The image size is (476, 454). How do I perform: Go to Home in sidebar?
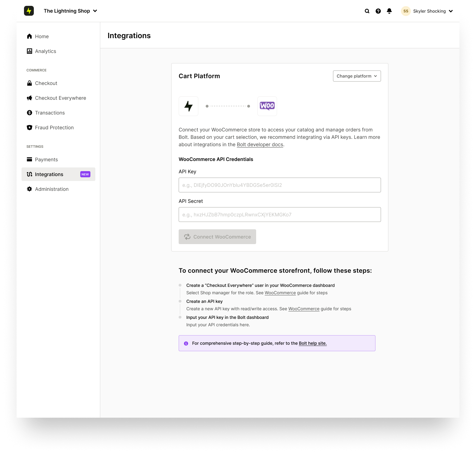(58, 36)
